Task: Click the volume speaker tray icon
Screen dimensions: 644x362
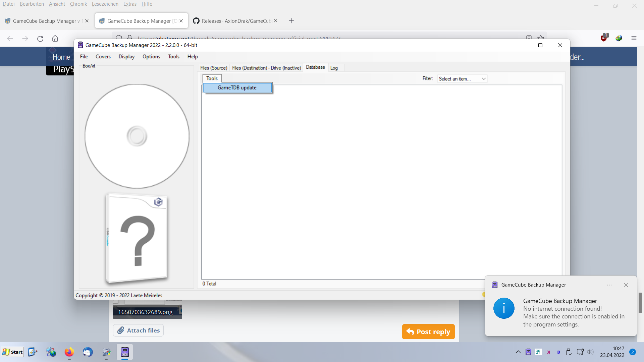Action: coord(590,352)
